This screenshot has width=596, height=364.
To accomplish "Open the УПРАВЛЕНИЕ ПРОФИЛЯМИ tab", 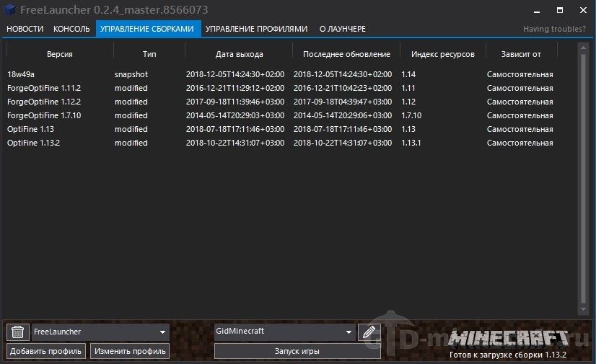I will (257, 29).
